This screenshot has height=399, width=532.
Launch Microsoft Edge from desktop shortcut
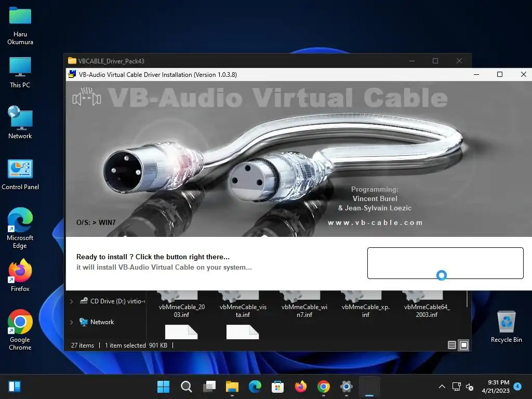click(20, 228)
